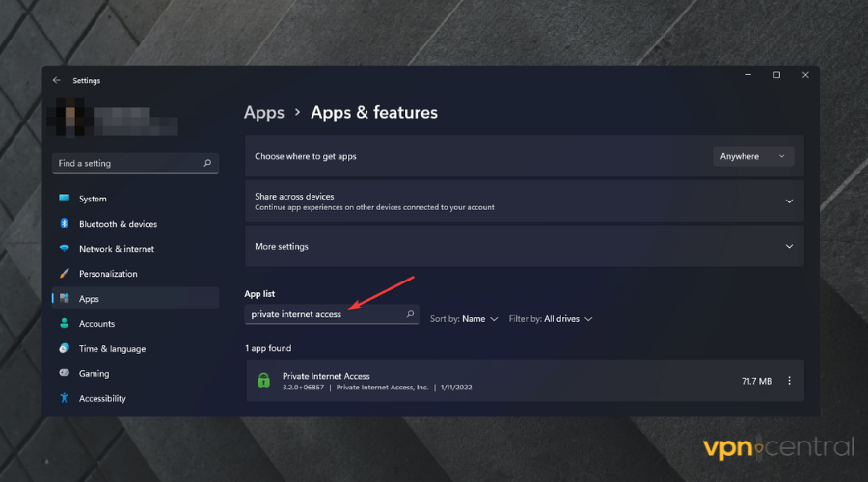The height and width of the screenshot is (482, 868).
Task: Open three-dot menu for Private Internet Access
Action: (x=789, y=381)
